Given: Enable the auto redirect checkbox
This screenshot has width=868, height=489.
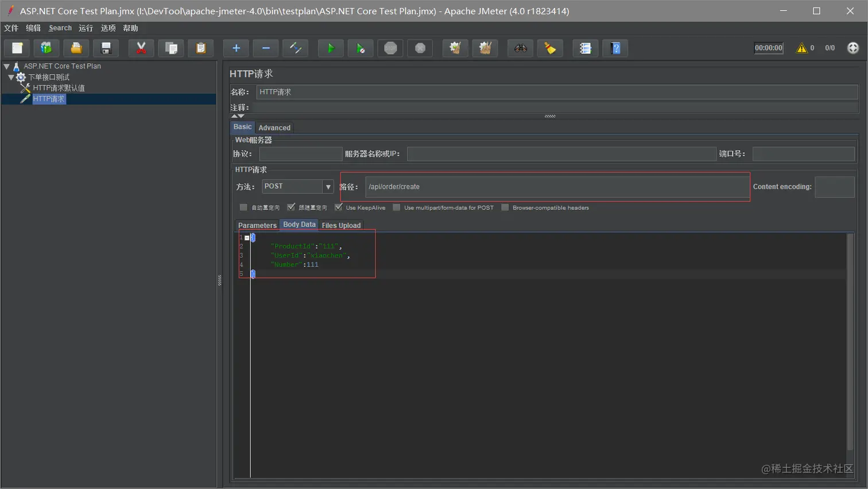Looking at the screenshot, I should pos(243,207).
